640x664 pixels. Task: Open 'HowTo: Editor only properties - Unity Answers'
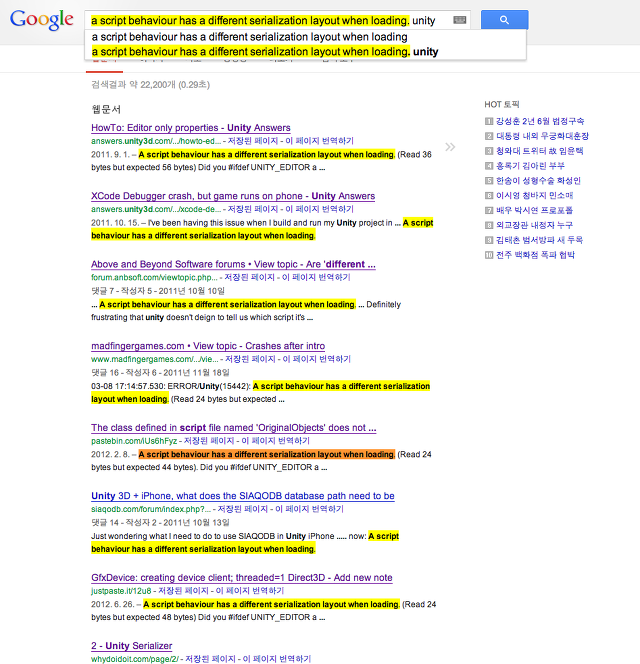[x=191, y=128]
